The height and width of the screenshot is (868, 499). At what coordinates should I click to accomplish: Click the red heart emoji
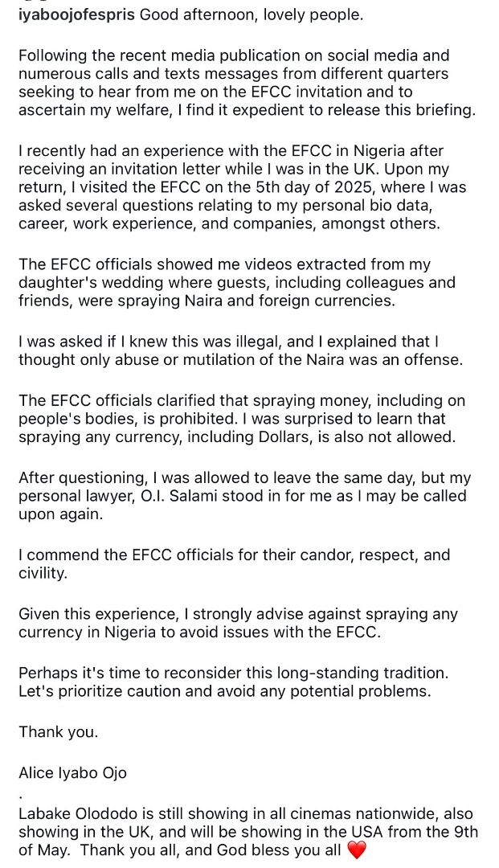(356, 850)
